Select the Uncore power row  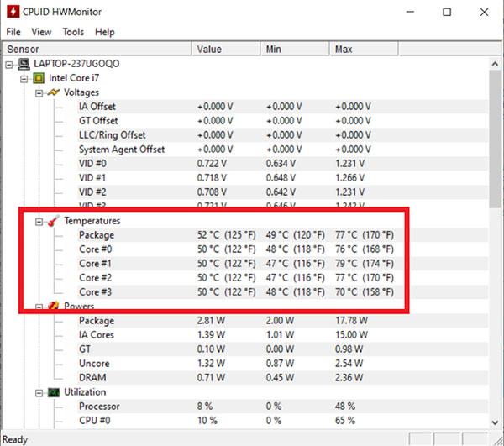[283, 364]
